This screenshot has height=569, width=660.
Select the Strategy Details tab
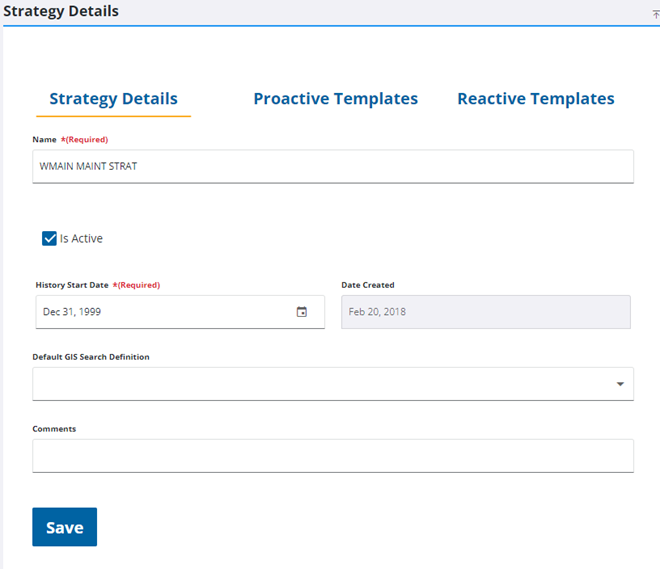coord(113,99)
